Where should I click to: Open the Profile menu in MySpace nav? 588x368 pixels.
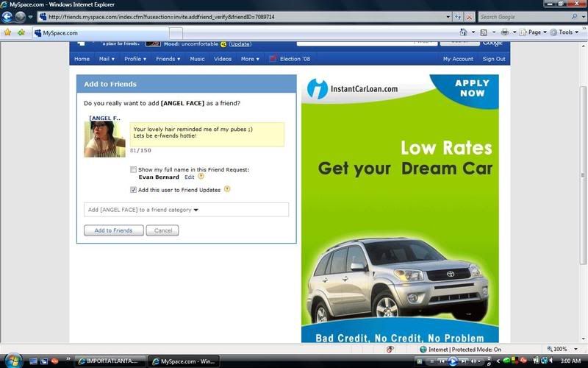click(135, 59)
